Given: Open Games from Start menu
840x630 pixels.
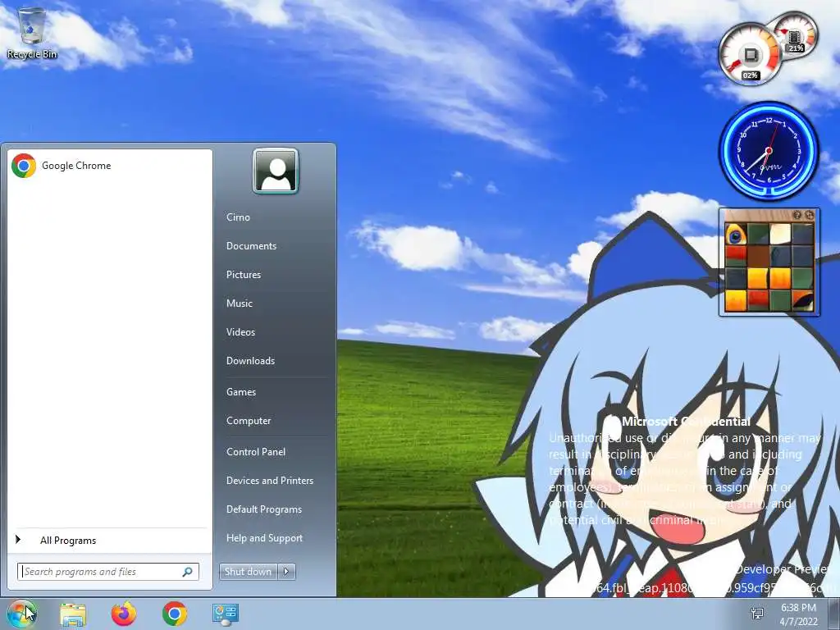Looking at the screenshot, I should coord(241,391).
